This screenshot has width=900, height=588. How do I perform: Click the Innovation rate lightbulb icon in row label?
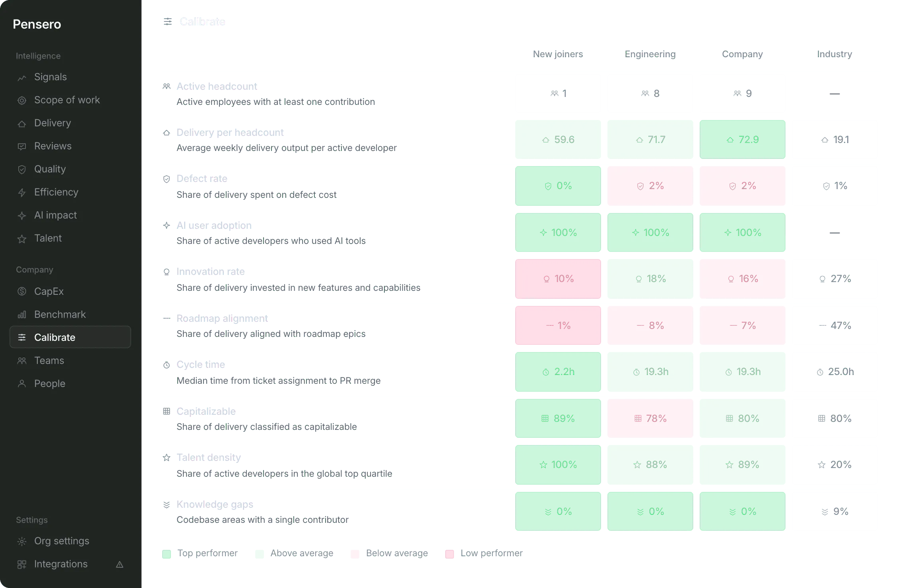pyautogui.click(x=167, y=272)
